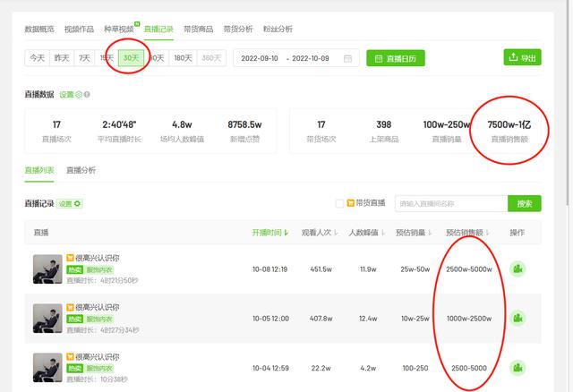Image resolution: width=573 pixels, height=392 pixels.
Task: Tick the 带货直播 checkbox
Action: (x=339, y=203)
